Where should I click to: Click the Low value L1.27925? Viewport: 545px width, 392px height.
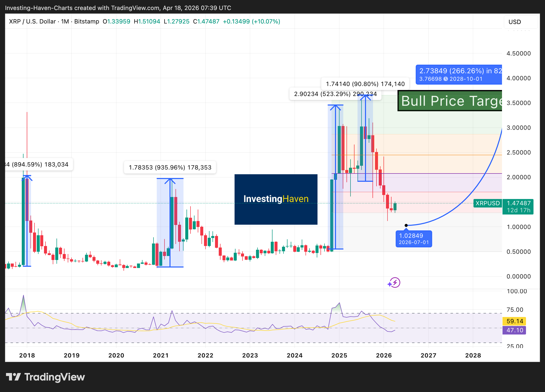177,21
